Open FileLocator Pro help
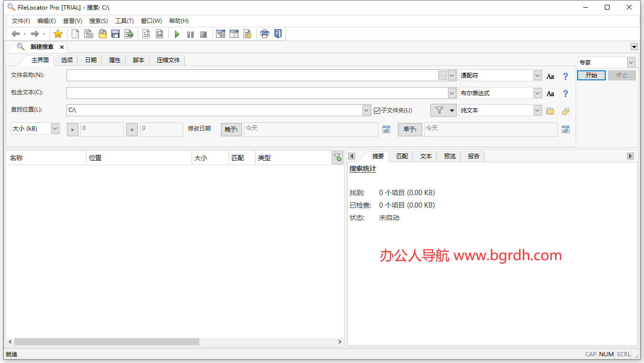 (x=278, y=33)
